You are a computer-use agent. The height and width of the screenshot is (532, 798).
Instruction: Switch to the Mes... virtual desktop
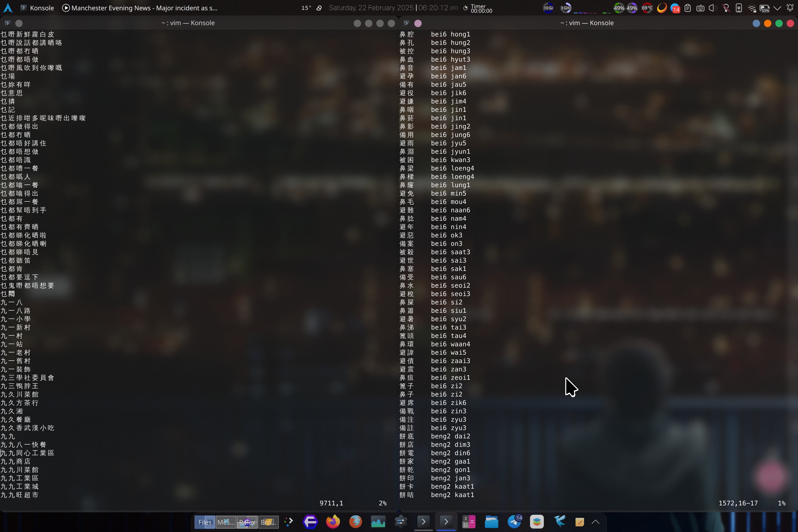click(226, 522)
